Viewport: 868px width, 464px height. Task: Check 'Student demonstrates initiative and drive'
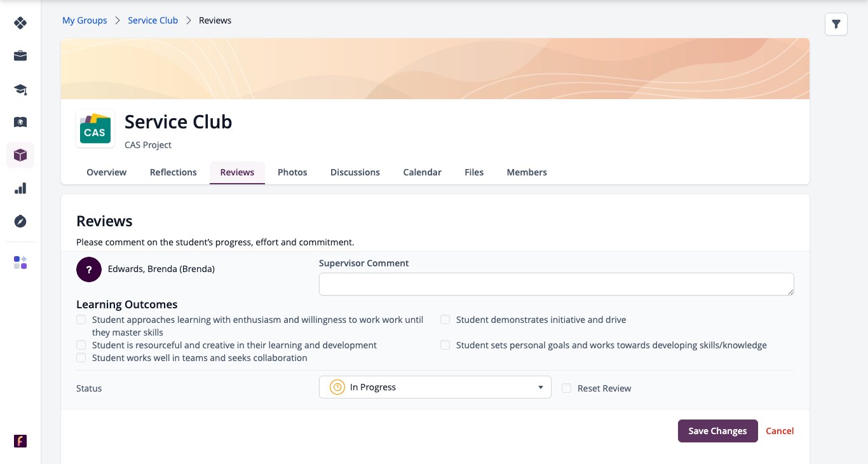(x=445, y=320)
